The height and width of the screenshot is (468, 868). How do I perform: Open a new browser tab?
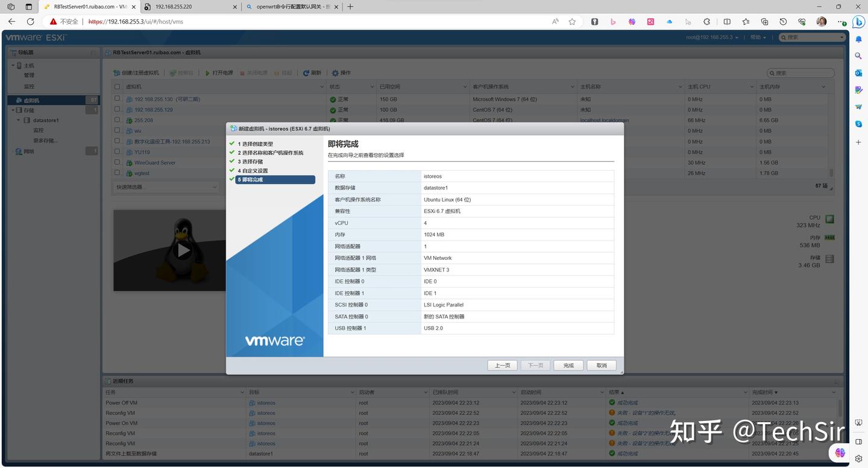tap(350, 7)
